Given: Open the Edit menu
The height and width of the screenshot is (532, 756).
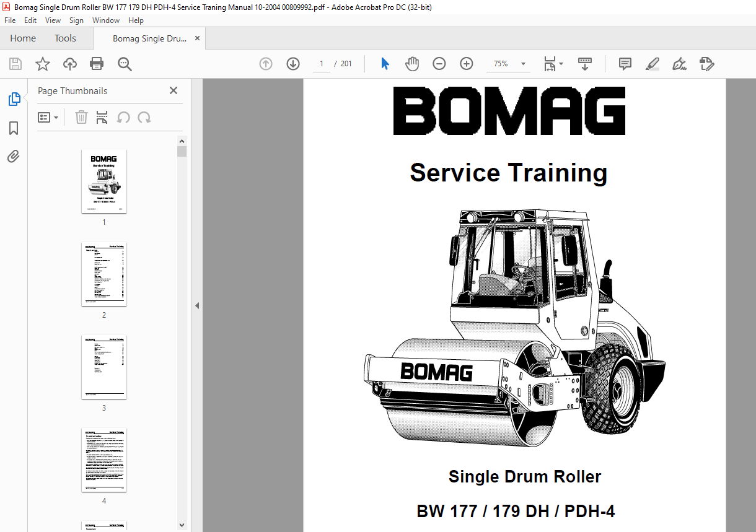Looking at the screenshot, I should click(x=30, y=20).
